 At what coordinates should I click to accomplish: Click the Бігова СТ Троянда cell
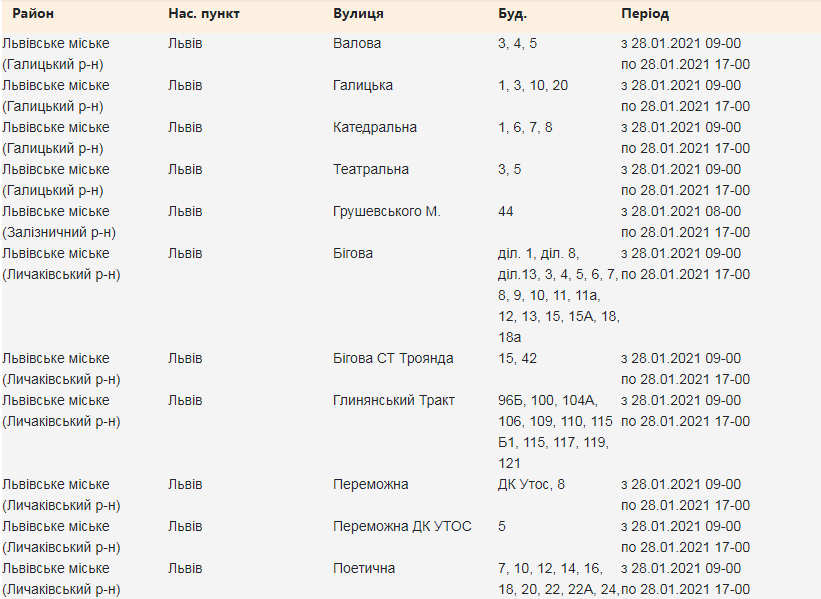pos(393,358)
